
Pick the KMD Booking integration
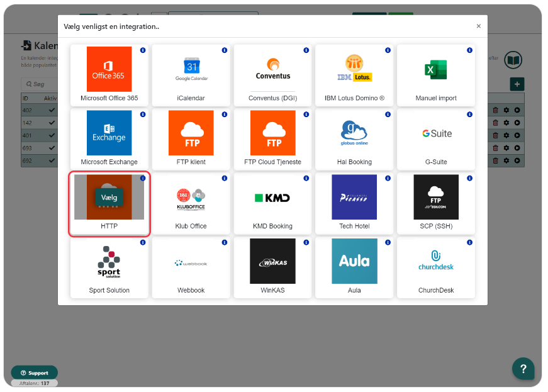(272, 203)
